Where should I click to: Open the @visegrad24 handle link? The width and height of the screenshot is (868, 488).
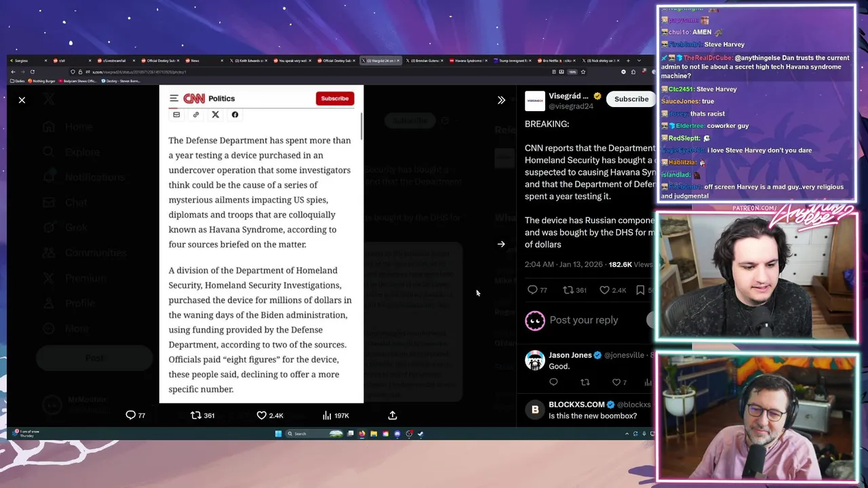(571, 106)
